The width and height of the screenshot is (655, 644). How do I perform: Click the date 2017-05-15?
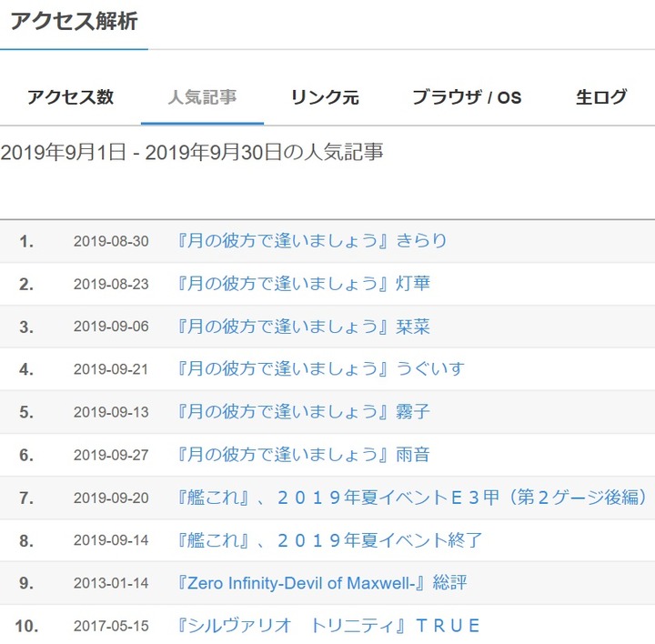[x=111, y=626]
